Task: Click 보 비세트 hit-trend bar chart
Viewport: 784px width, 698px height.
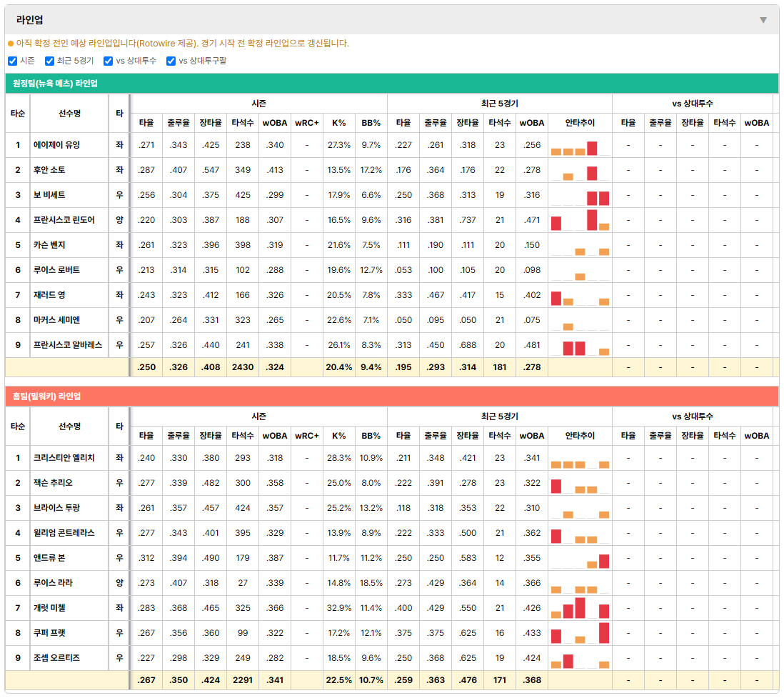Action: 580,198
